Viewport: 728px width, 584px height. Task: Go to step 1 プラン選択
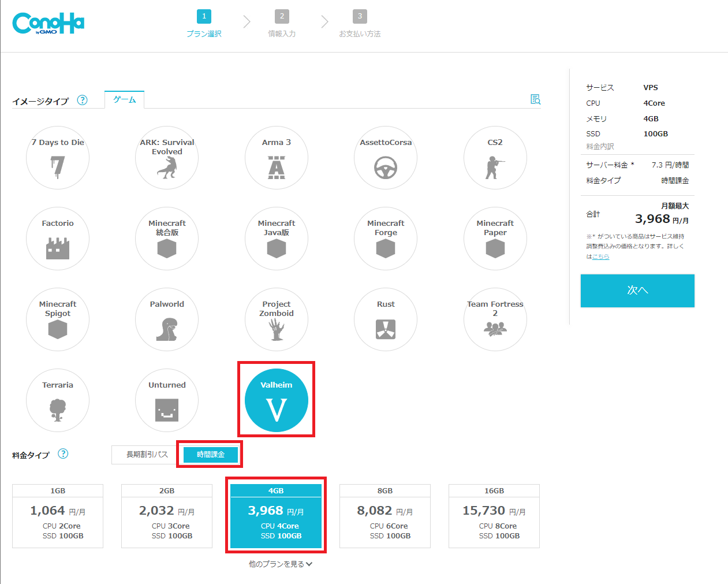coord(204,24)
